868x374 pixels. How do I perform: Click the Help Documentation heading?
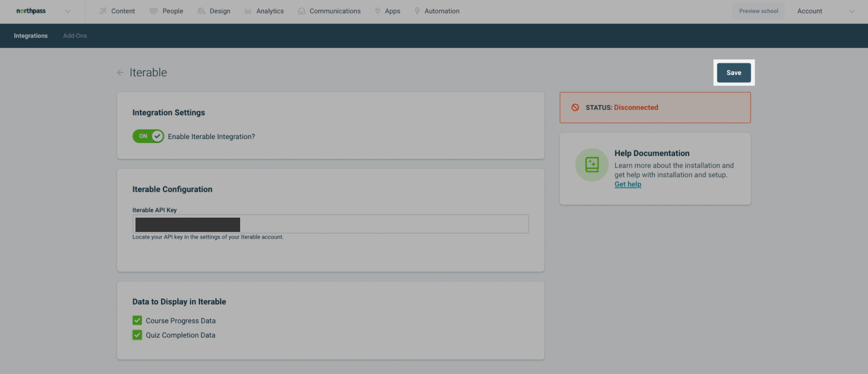[x=652, y=153]
